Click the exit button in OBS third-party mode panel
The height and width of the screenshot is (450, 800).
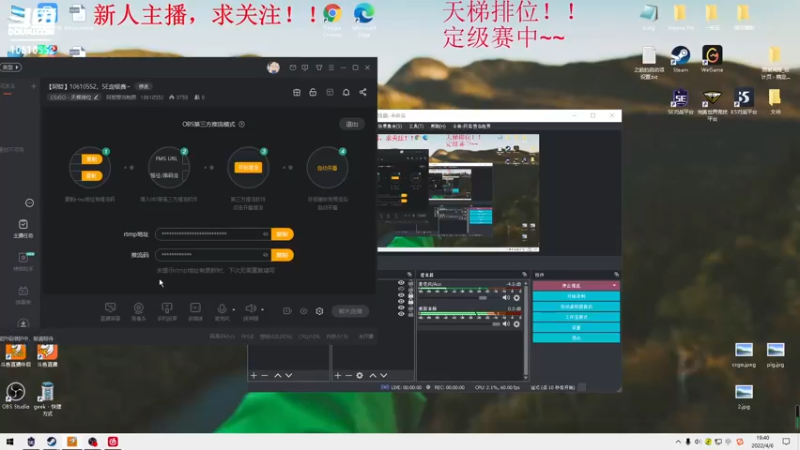pos(352,124)
